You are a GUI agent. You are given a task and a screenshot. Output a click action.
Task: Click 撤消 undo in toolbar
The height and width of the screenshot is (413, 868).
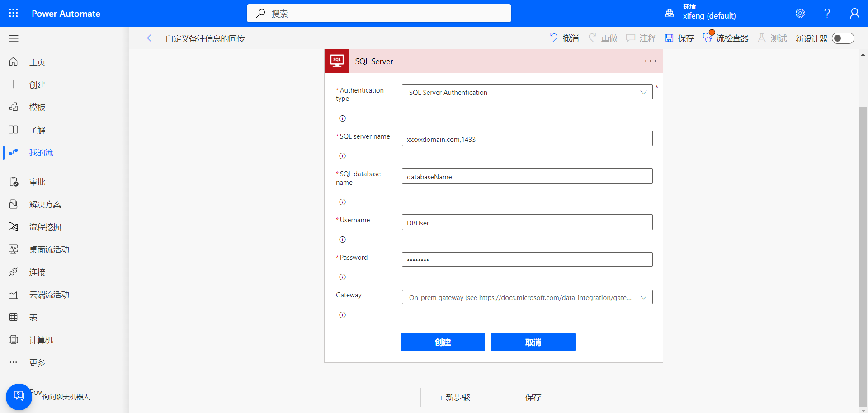point(564,38)
